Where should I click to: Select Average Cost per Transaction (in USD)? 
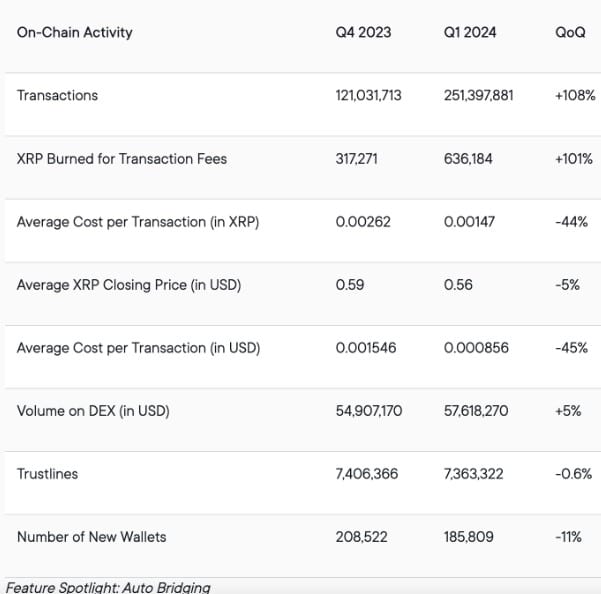tap(138, 348)
